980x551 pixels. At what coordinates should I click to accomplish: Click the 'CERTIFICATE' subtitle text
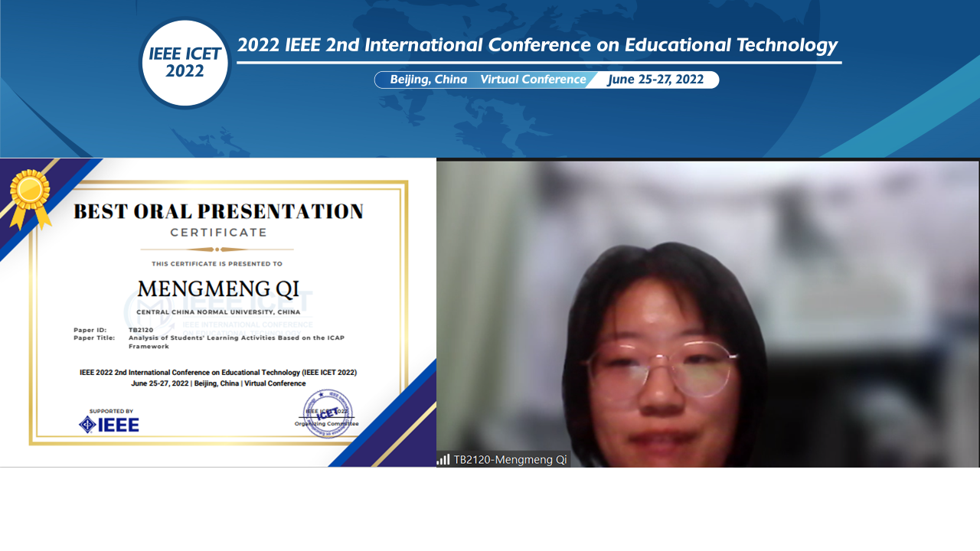[218, 233]
